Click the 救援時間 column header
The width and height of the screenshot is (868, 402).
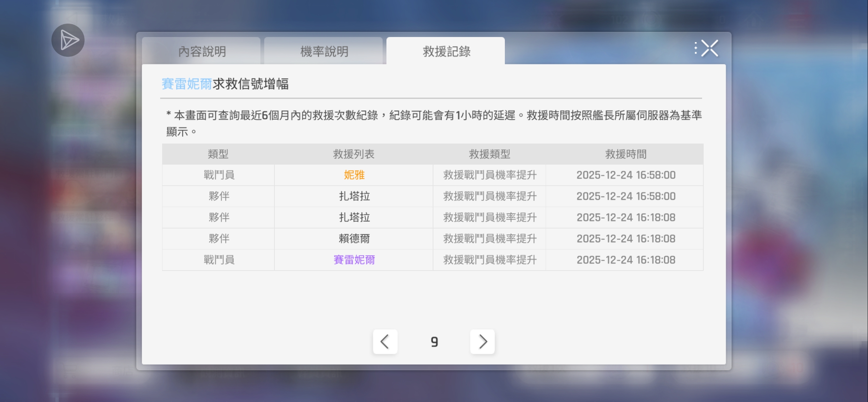click(x=625, y=154)
